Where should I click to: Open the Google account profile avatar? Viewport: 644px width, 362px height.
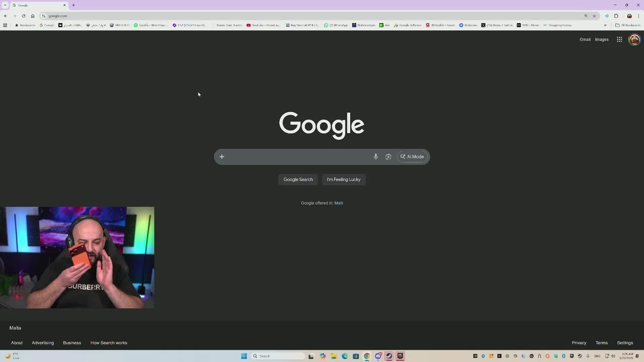point(634,39)
